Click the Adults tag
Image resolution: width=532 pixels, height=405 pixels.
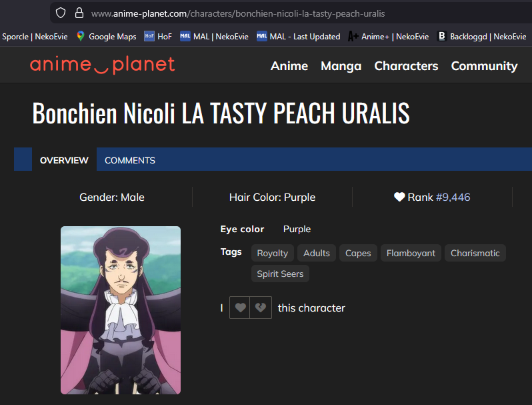pos(317,253)
